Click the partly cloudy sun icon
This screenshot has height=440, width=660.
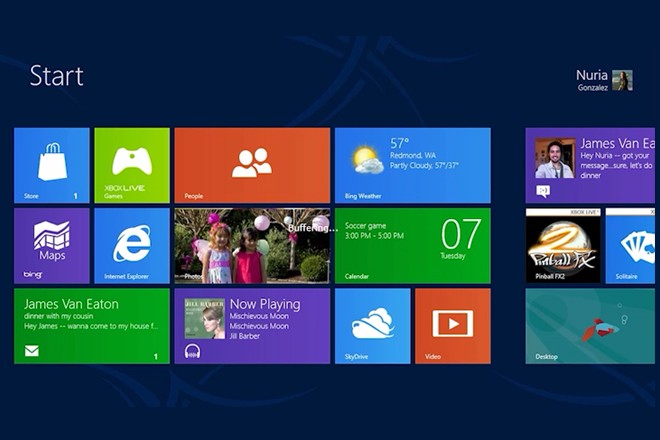click(367, 160)
